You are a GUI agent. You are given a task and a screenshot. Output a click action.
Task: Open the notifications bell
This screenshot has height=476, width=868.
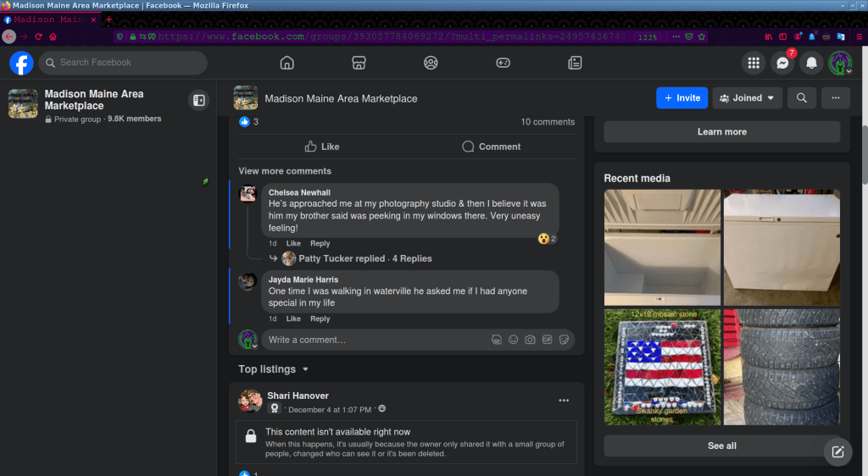click(x=811, y=63)
